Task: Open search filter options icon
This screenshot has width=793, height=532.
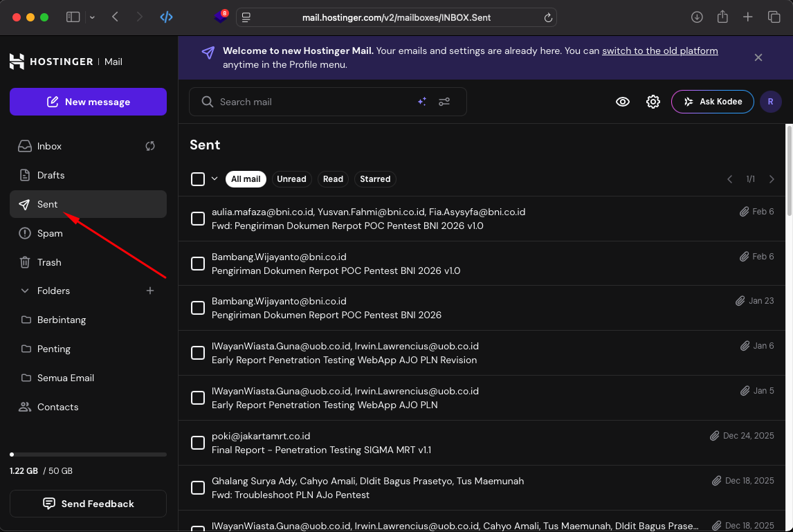Action: (x=444, y=102)
